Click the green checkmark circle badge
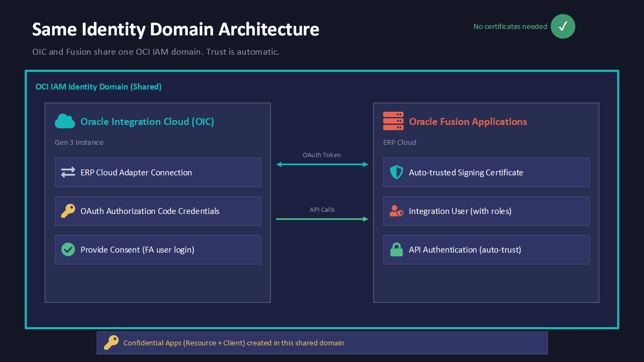Viewport: 644px width, 362px height. tap(562, 26)
